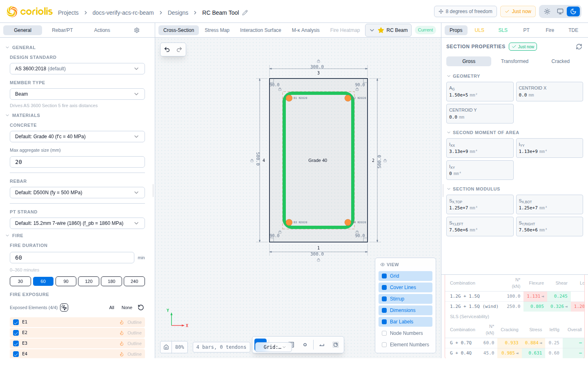Click Max aggregate size input field
The height and width of the screenshot is (368, 588).
(77, 162)
